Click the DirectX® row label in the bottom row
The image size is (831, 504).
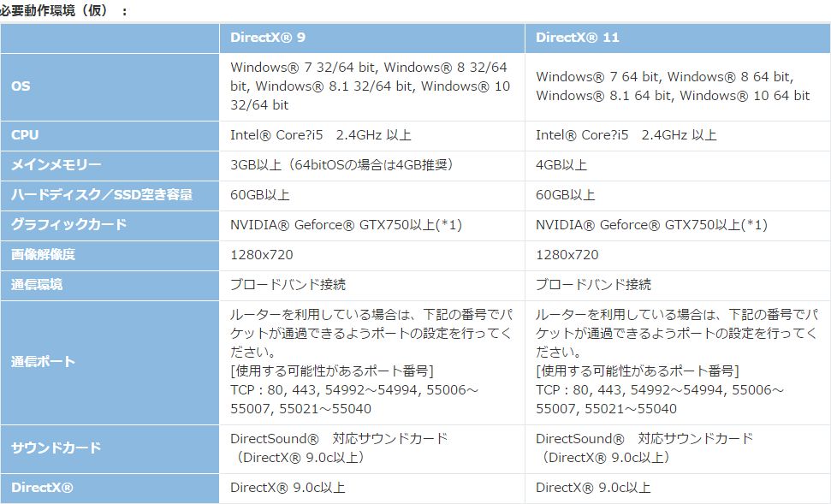[42, 488]
